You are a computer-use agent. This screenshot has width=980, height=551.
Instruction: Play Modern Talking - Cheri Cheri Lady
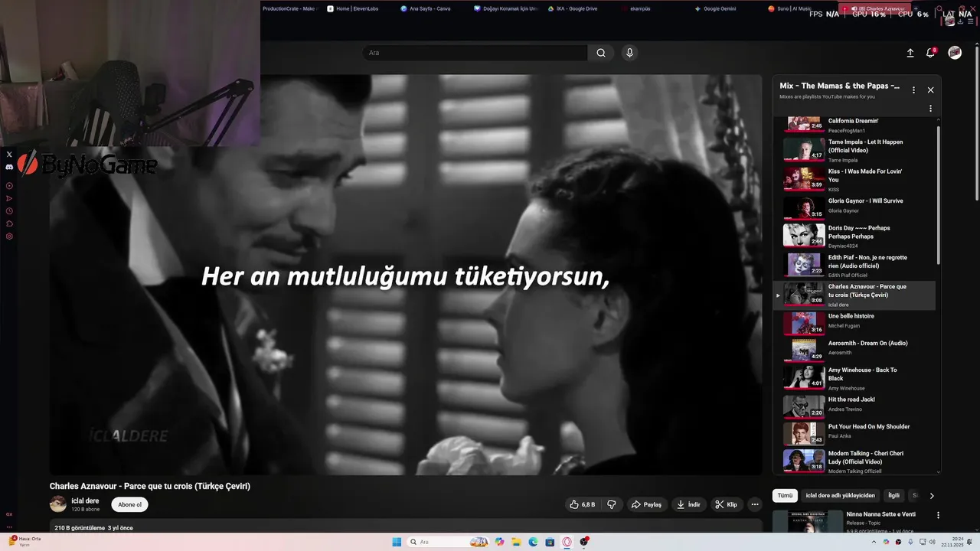(854, 461)
